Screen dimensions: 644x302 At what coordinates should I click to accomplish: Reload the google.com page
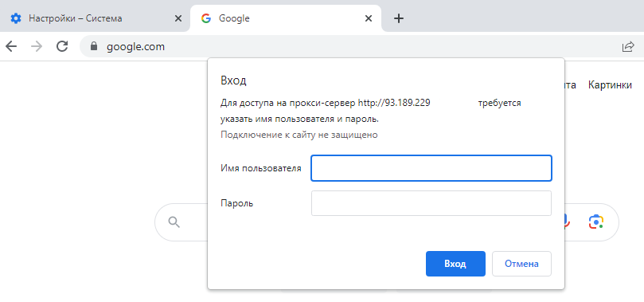pyautogui.click(x=62, y=46)
